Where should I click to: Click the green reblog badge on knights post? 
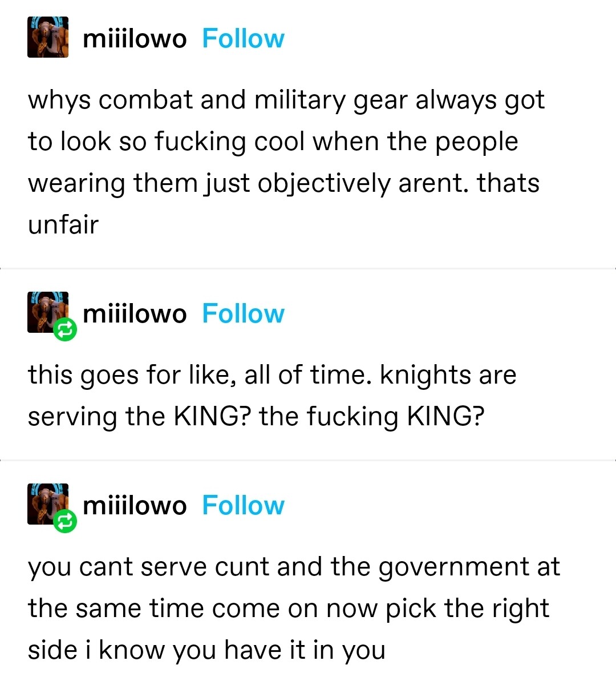coord(65,329)
